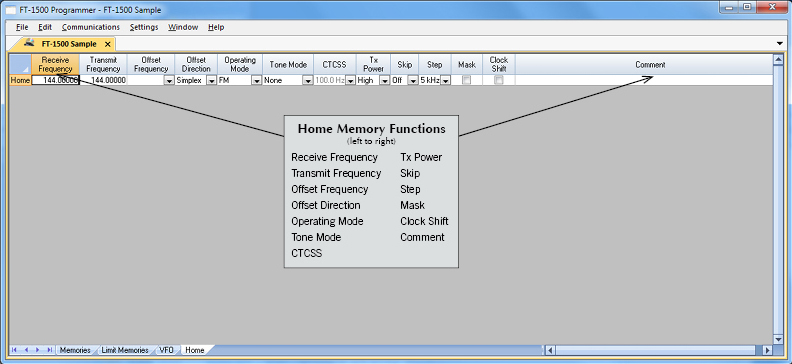792x364 pixels.
Task: Toggle the Mask checkbox in Home row
Action: pos(467,80)
